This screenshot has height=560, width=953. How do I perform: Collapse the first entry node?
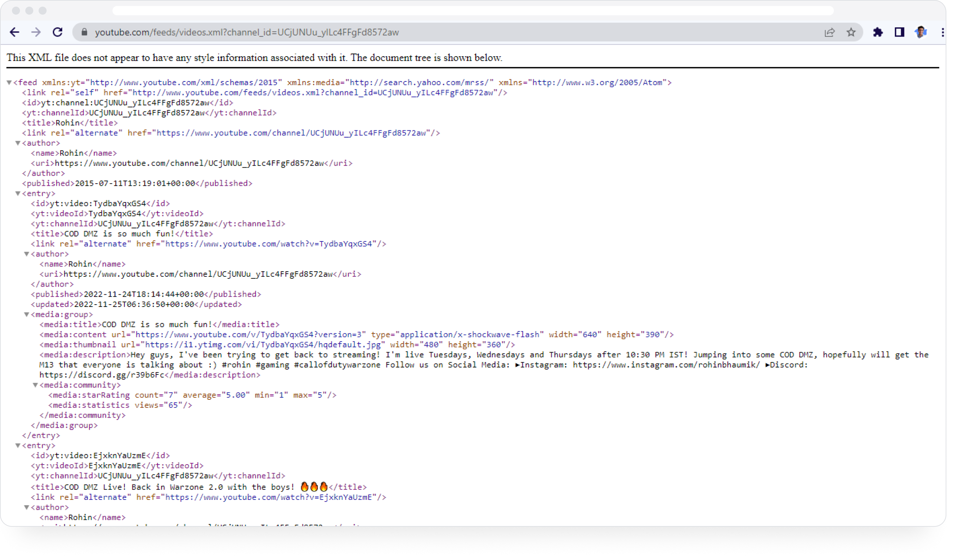(x=18, y=194)
